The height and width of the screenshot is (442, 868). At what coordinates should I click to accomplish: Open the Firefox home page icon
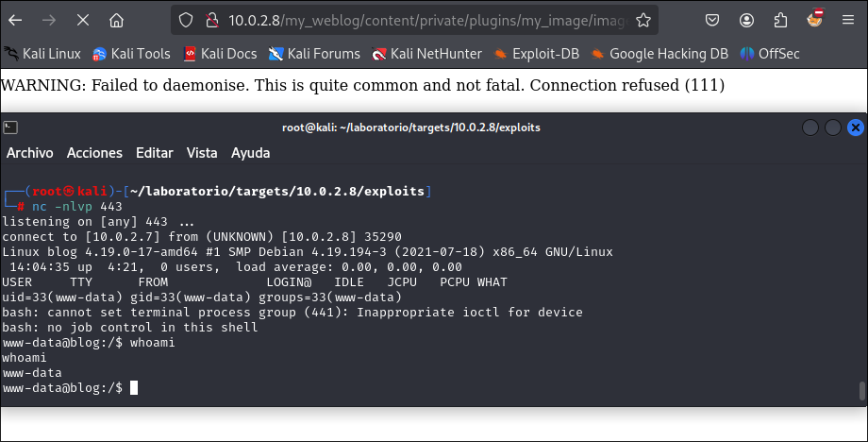point(116,21)
